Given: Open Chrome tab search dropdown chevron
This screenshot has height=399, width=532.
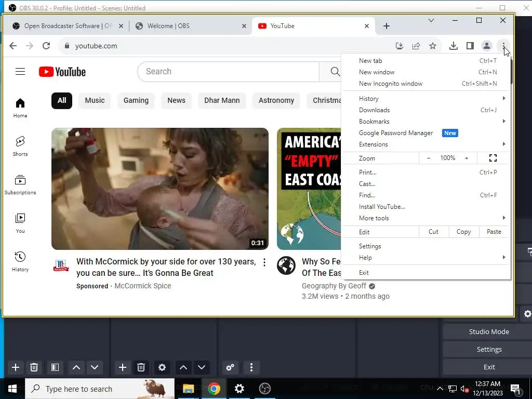Looking at the screenshot, I should tap(431, 20).
